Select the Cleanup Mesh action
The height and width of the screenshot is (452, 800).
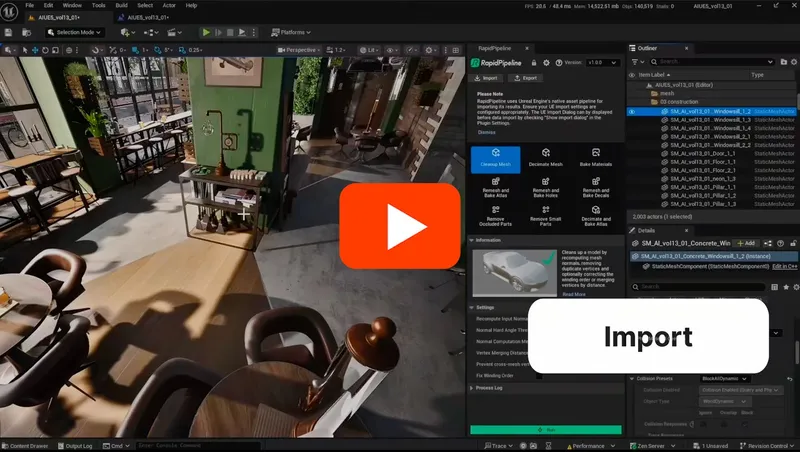495,159
